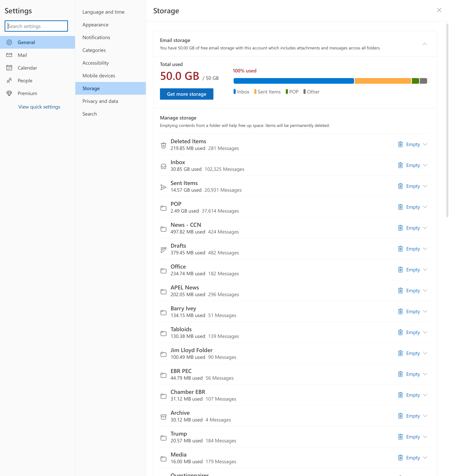Click the orange Sent Items bar segment
Screen dimensions: 450x476
coord(383,81)
